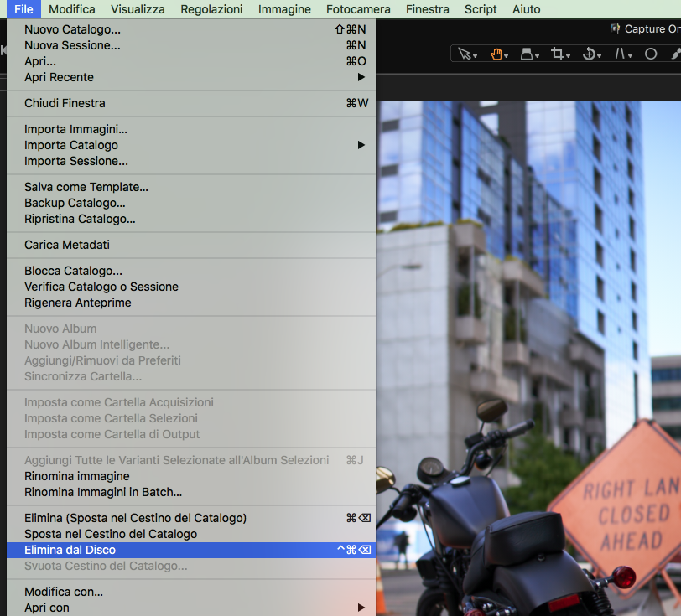
Task: Open the Regolazioni menu
Action: click(211, 9)
